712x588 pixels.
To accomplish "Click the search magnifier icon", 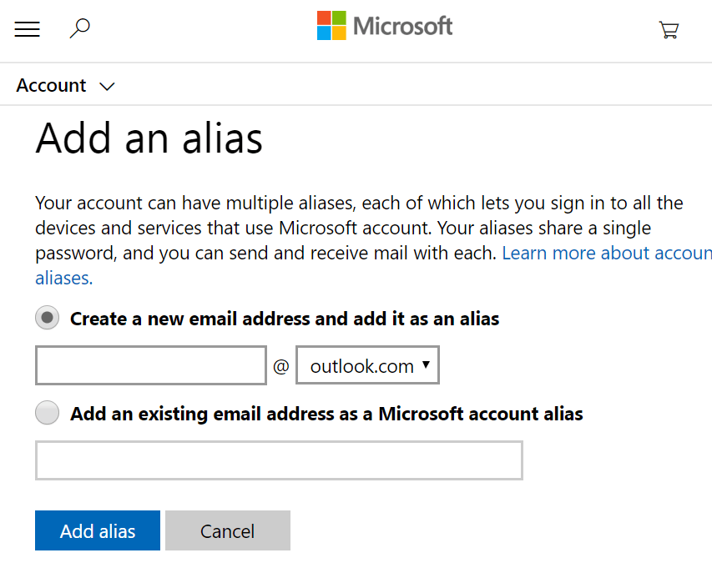I will 79,28.
